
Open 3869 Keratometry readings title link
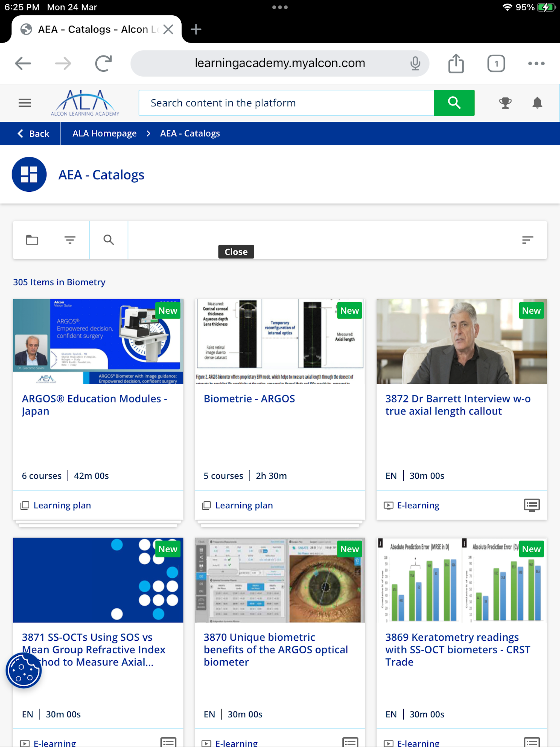[x=458, y=649]
